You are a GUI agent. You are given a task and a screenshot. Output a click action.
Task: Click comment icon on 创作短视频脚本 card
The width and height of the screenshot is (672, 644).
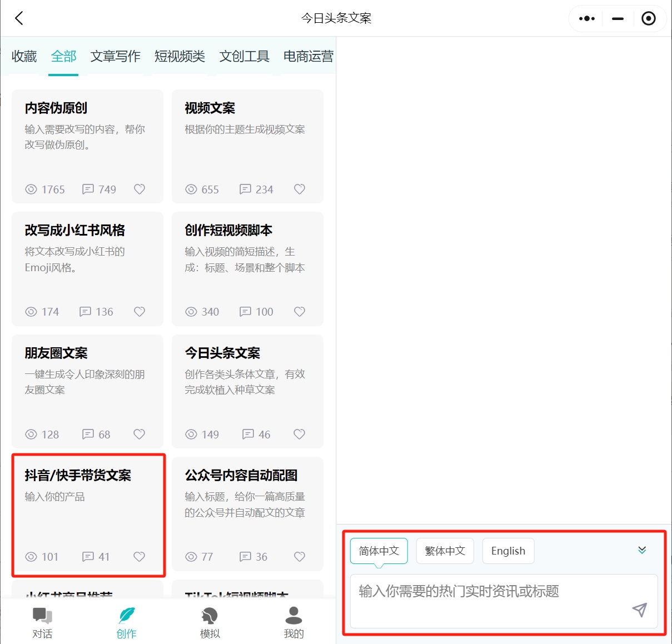(245, 312)
